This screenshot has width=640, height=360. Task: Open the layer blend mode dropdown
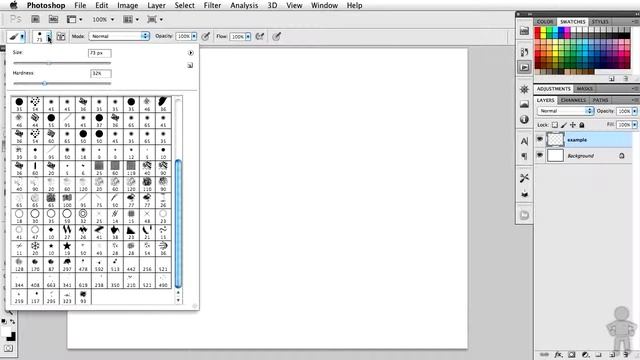pyautogui.click(x=565, y=111)
